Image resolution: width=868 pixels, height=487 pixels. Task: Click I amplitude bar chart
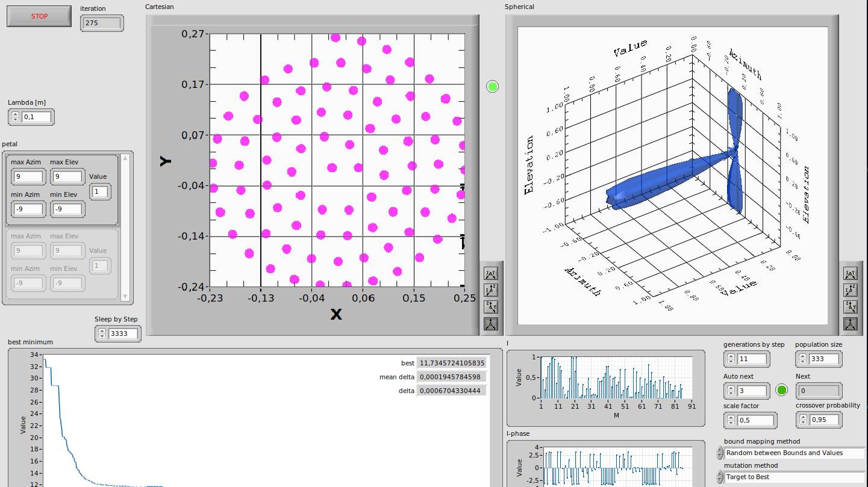(616, 377)
